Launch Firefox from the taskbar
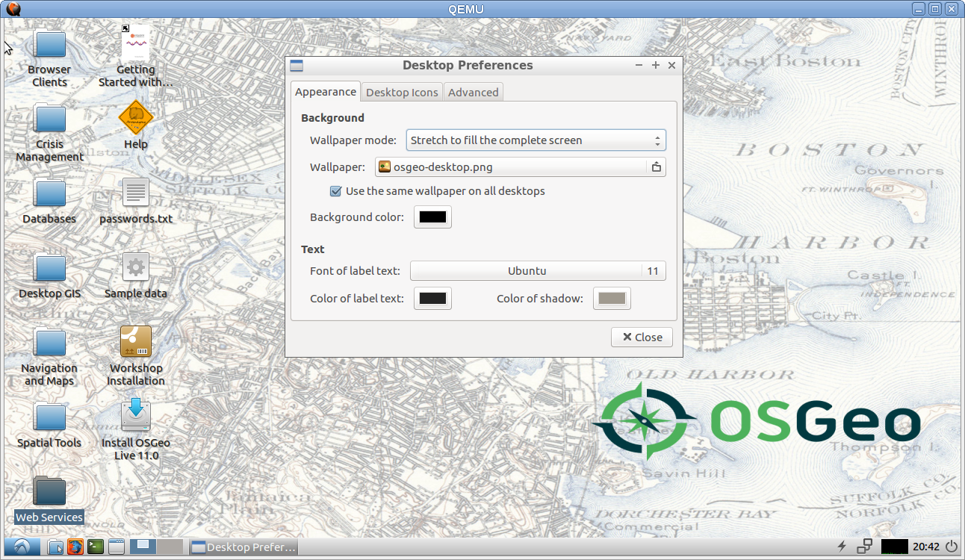Screen dimensions: 965x560 [75, 547]
